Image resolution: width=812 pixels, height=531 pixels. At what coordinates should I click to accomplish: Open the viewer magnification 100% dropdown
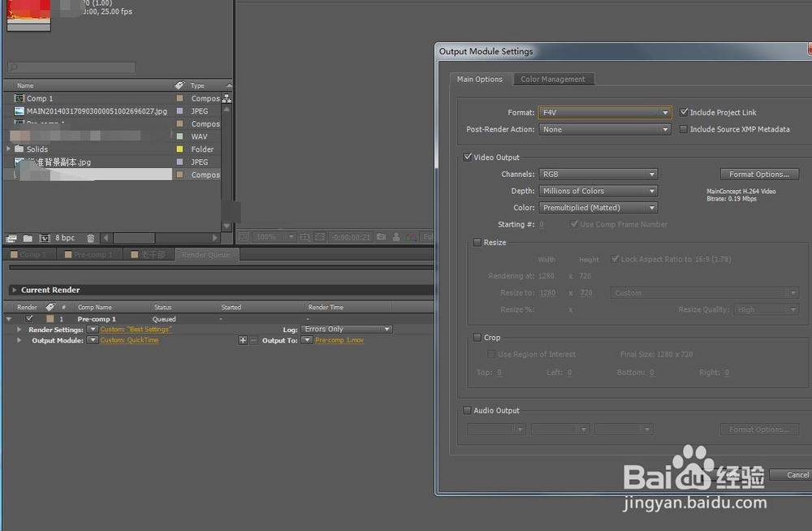274,237
